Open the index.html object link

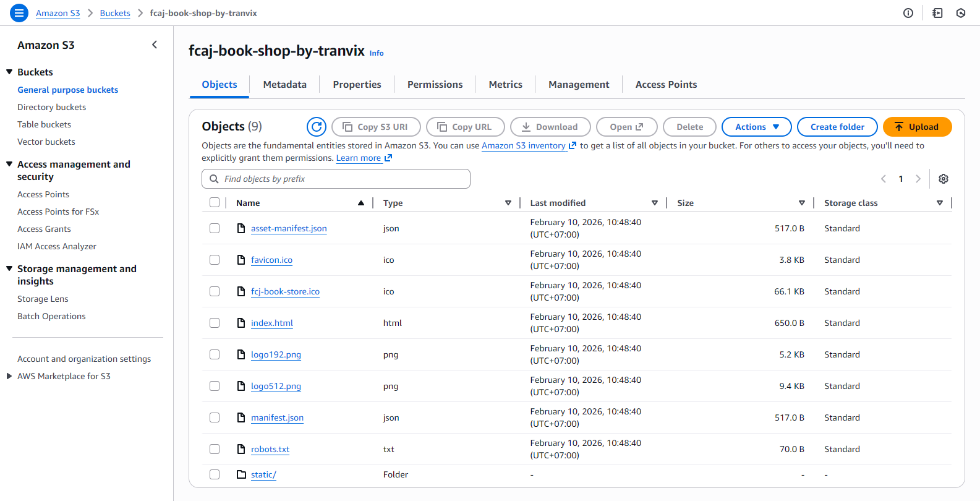(272, 323)
